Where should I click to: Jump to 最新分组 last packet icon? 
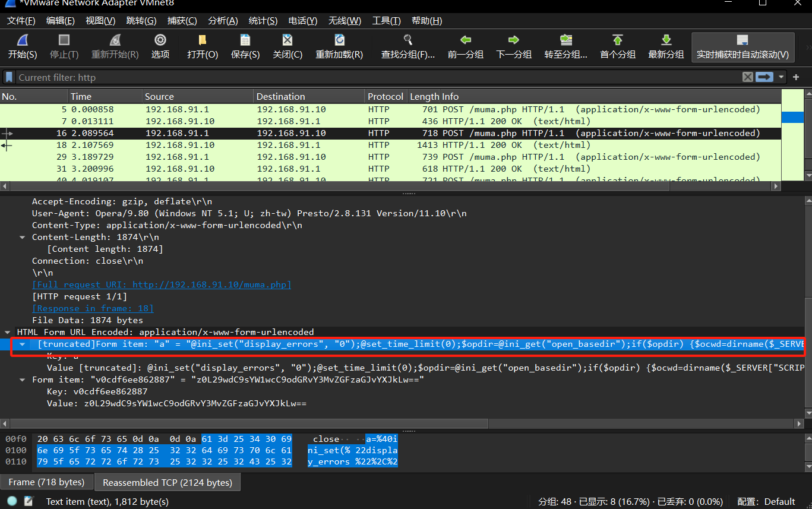(666, 40)
